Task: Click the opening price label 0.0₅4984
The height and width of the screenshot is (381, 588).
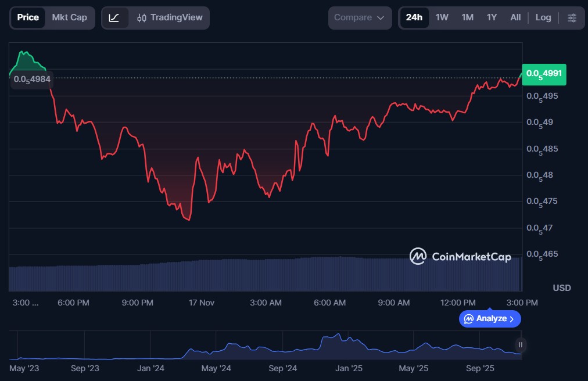Action: pos(31,79)
